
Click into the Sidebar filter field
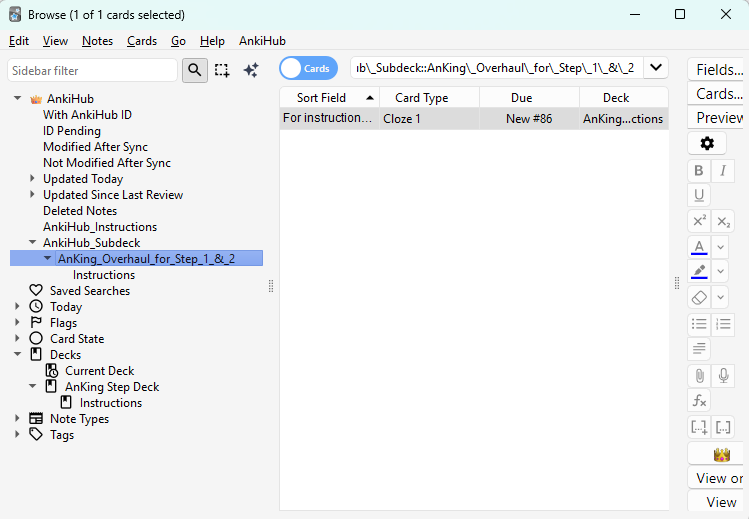(x=92, y=71)
